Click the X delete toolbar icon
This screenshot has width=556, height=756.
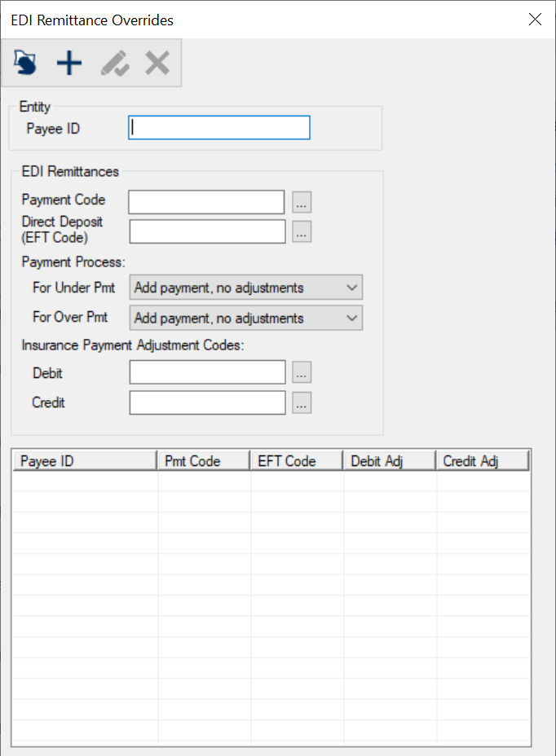click(157, 63)
